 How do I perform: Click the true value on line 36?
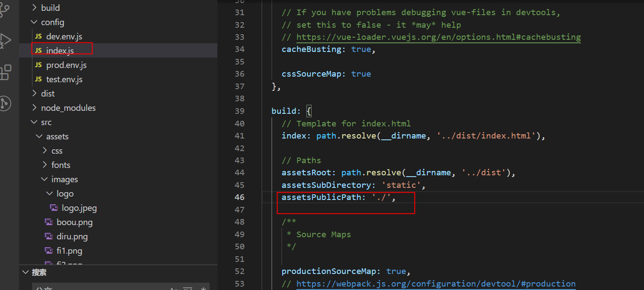[361, 74]
